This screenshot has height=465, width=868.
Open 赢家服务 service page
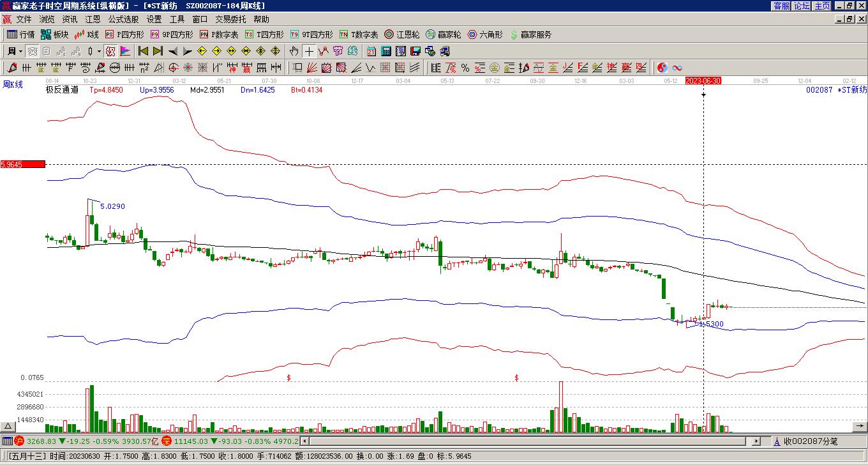530,34
